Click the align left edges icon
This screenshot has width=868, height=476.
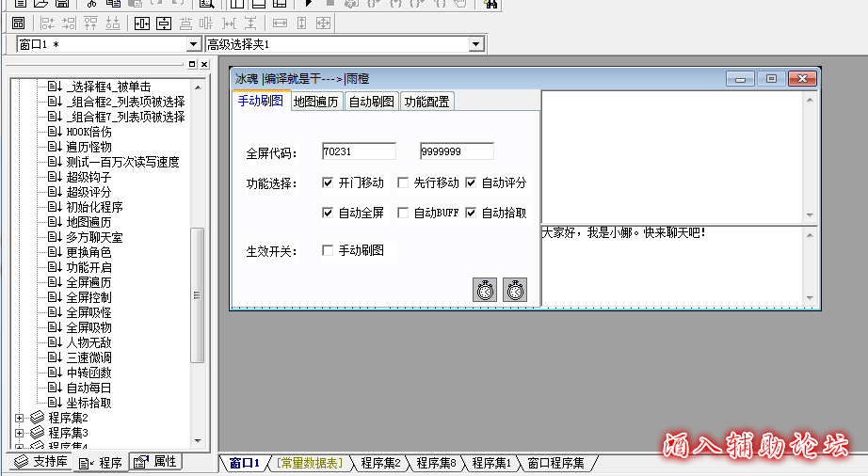[x=48, y=24]
